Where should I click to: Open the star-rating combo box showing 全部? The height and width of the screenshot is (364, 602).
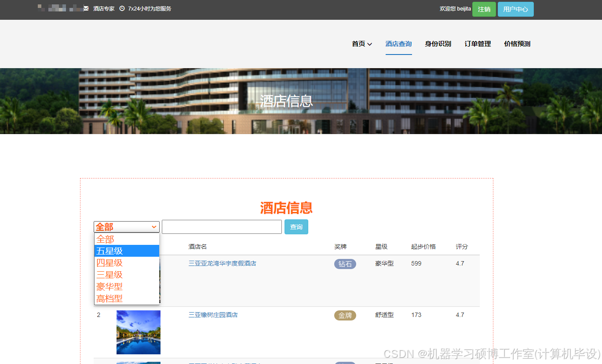coord(126,226)
